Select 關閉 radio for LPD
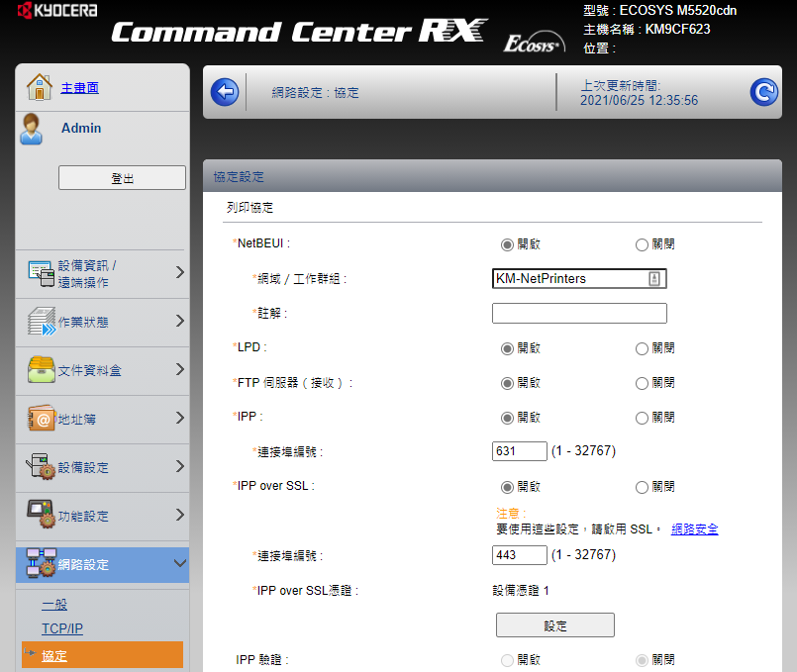This screenshot has width=797, height=672. click(x=642, y=348)
